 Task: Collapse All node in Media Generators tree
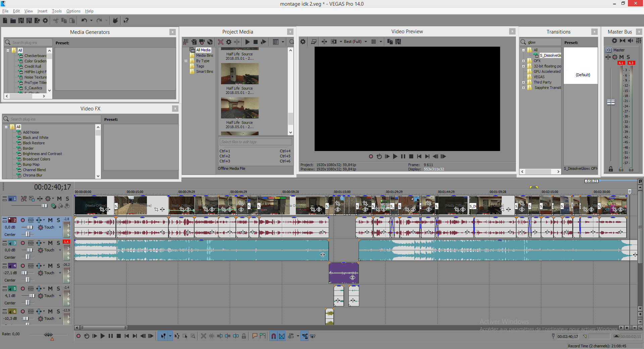(8, 50)
